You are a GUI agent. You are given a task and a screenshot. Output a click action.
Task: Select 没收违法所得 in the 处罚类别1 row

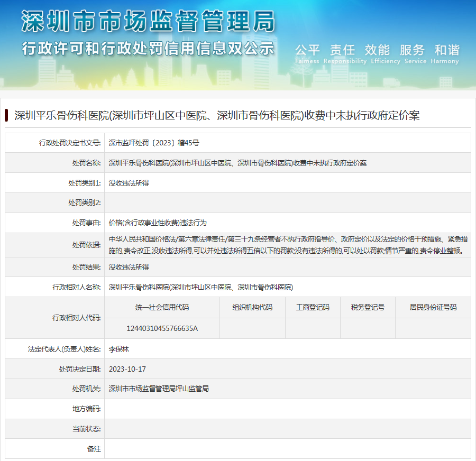coord(129,183)
